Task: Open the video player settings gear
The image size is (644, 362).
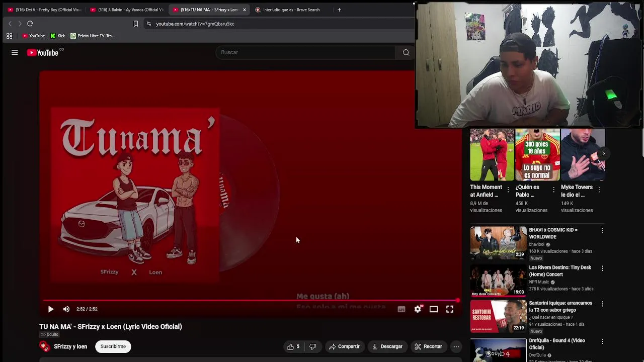Action: click(x=418, y=309)
